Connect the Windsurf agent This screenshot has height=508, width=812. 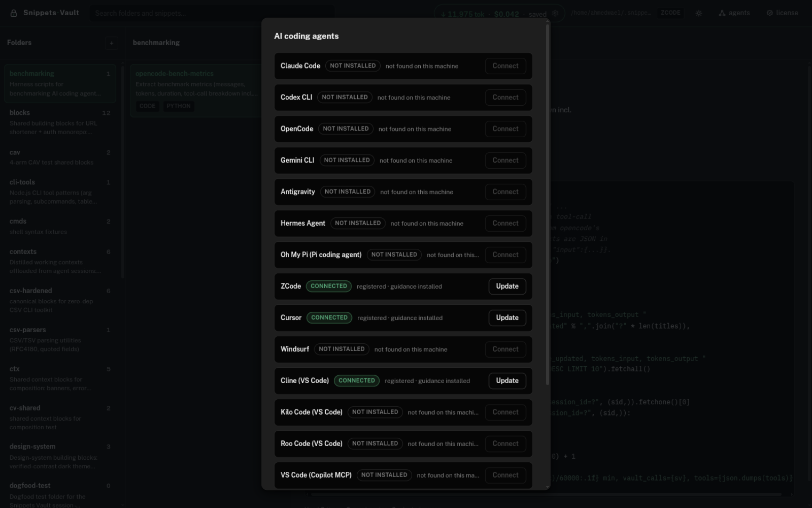[x=505, y=350]
